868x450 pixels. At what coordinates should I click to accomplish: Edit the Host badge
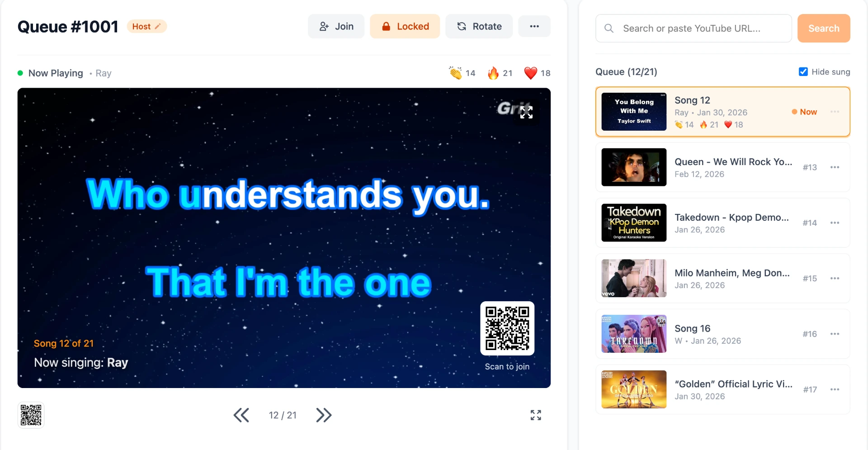tap(146, 26)
